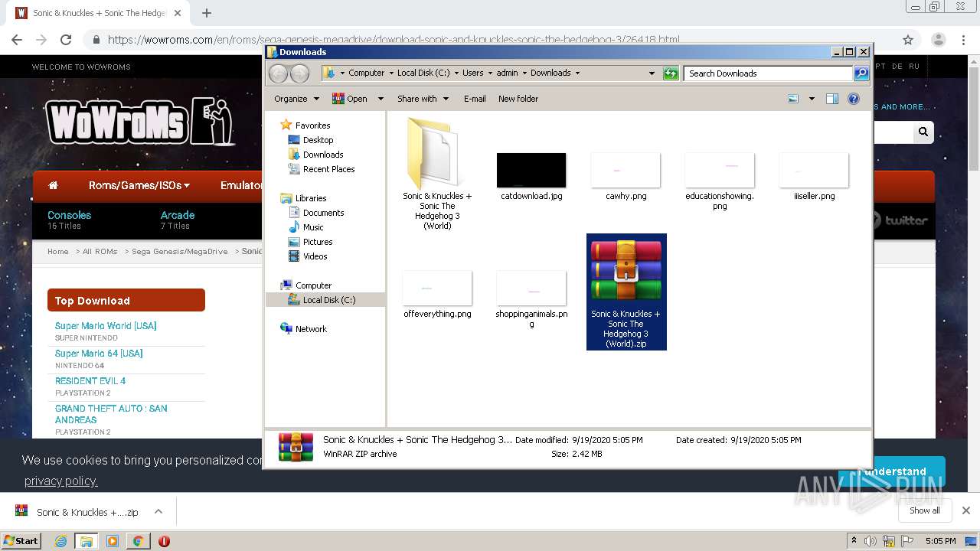Open Music library
The image size is (980, 551).
tap(313, 227)
